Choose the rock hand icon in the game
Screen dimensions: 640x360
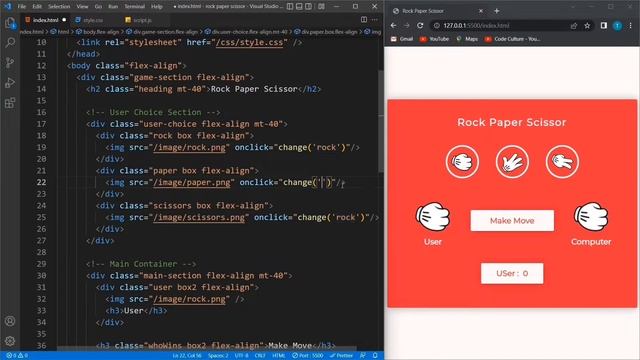(x=462, y=162)
